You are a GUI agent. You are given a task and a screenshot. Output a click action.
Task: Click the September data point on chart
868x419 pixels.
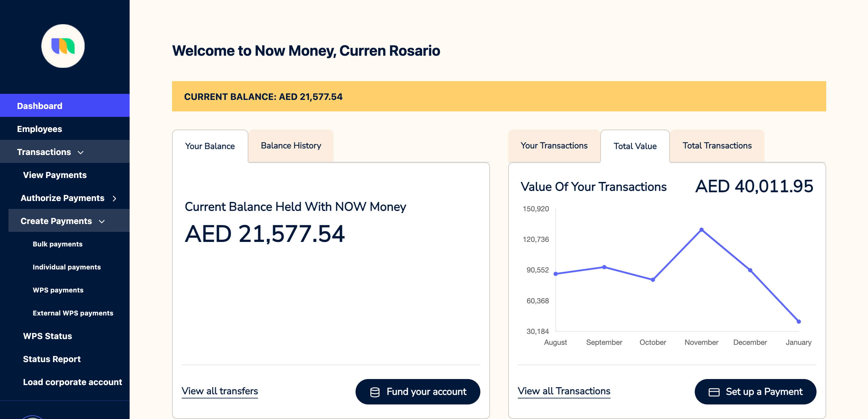coord(604,267)
